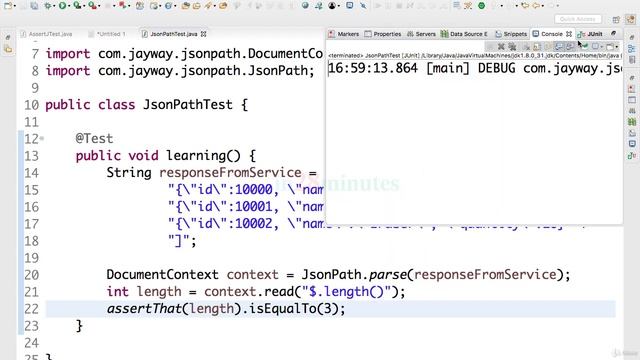Click Remove All Terminated Launches icon
640x360 pixels.
pos(512,47)
